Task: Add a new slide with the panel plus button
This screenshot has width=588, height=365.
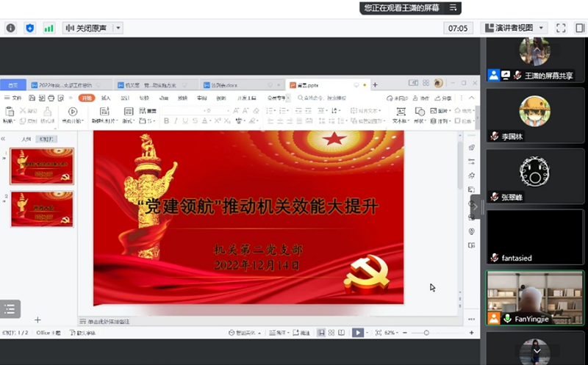Action: pyautogui.click(x=37, y=319)
